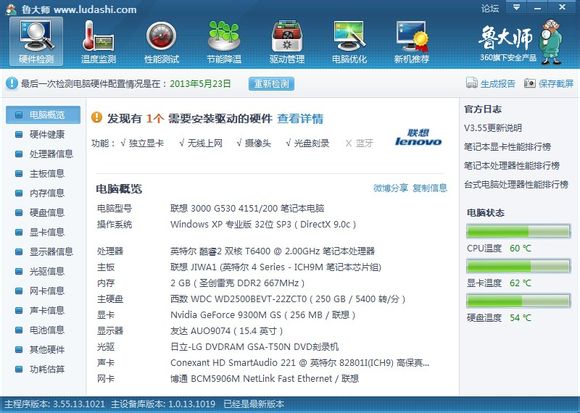Viewport: 580px width, 413px height.
Task: Click the CPU温度 progress bar
Action: (518, 231)
